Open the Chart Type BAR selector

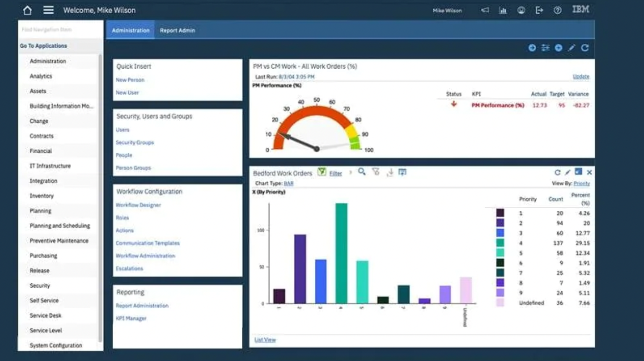click(x=289, y=184)
